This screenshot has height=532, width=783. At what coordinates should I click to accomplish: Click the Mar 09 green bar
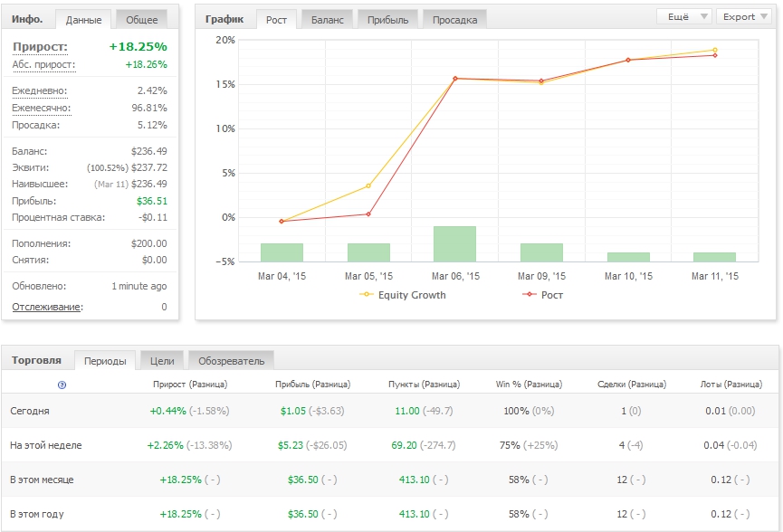pyautogui.click(x=541, y=252)
